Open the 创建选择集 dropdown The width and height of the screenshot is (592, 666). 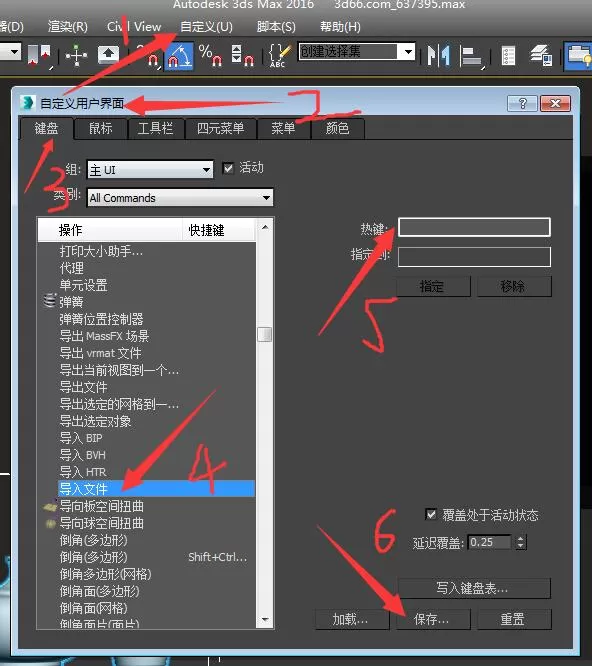pos(357,52)
